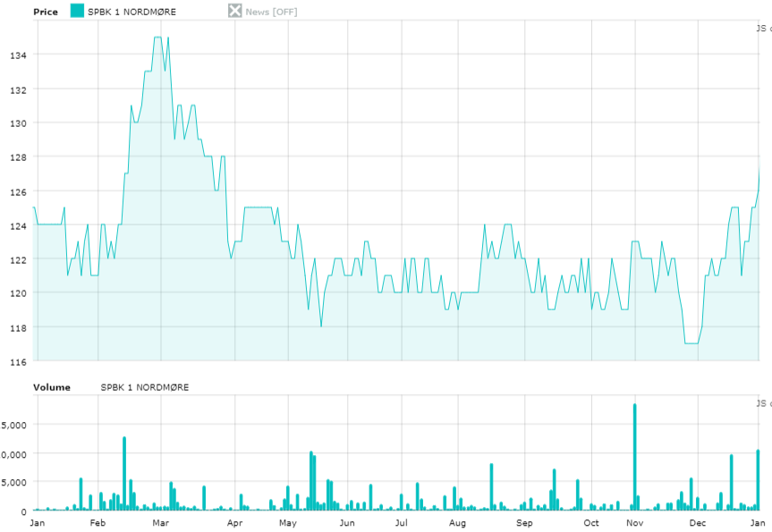Click the tallest volume bar in early November
This screenshot has width=772, height=532.
click(634, 457)
